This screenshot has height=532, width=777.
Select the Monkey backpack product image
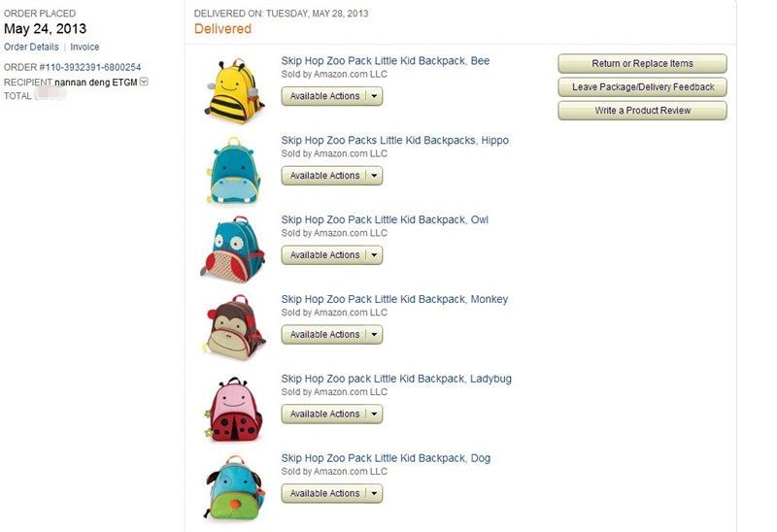coord(234,327)
